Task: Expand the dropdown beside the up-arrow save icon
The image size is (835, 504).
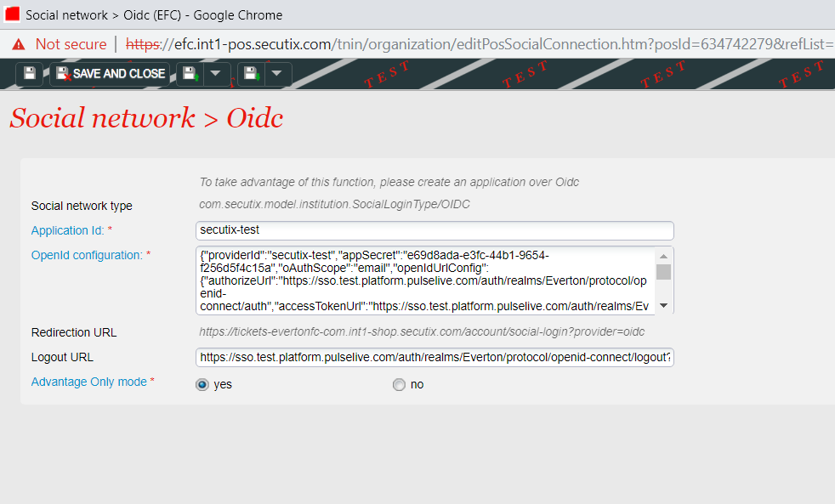Action: point(216,74)
